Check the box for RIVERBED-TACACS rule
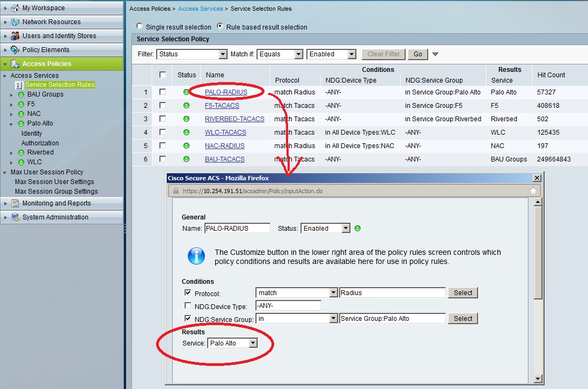Screen dimensions: 588x389 point(163,119)
